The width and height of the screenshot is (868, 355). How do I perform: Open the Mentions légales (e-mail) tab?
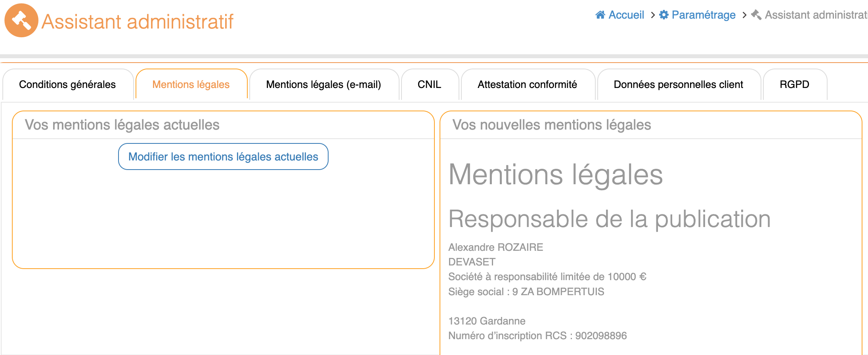[x=323, y=84]
